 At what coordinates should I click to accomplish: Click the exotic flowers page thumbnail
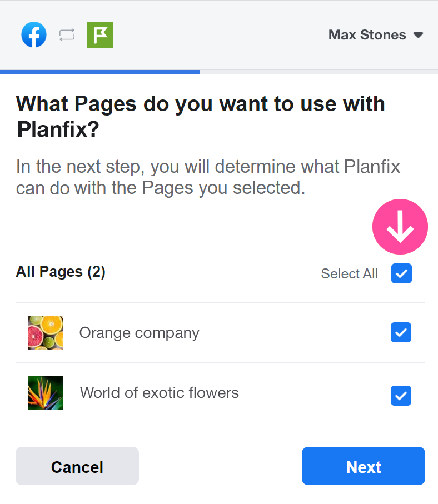(x=46, y=392)
